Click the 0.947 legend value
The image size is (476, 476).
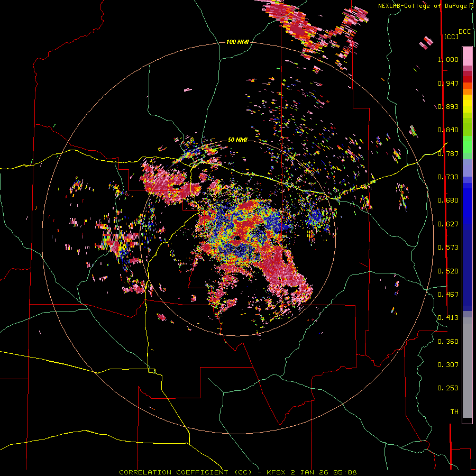point(448,83)
